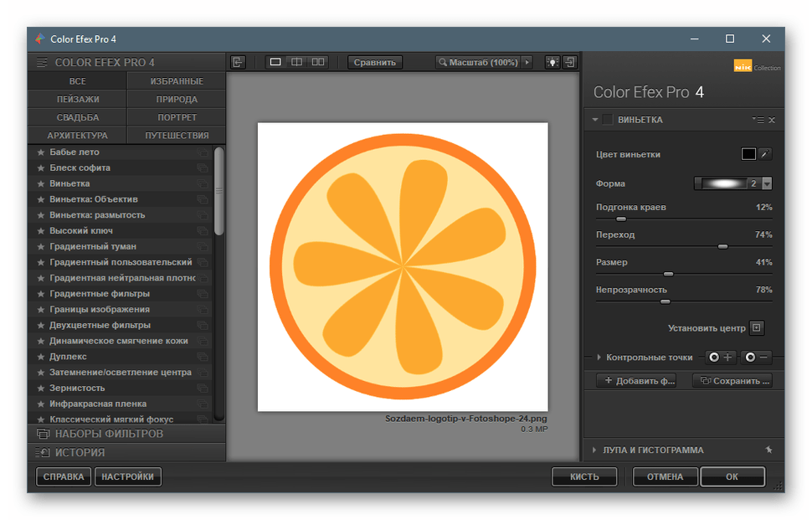Screen dimensions: 812x520
Task: Favorite Виньетка with its star
Action: 40,183
